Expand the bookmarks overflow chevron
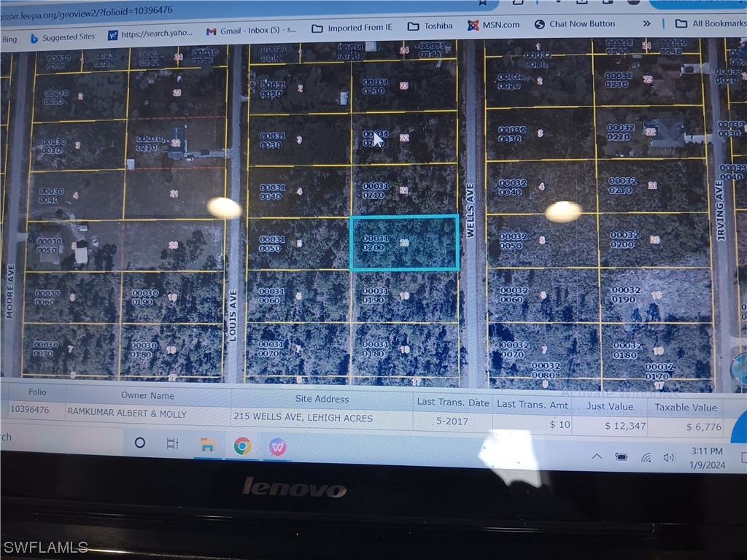The image size is (747, 560). (646, 24)
